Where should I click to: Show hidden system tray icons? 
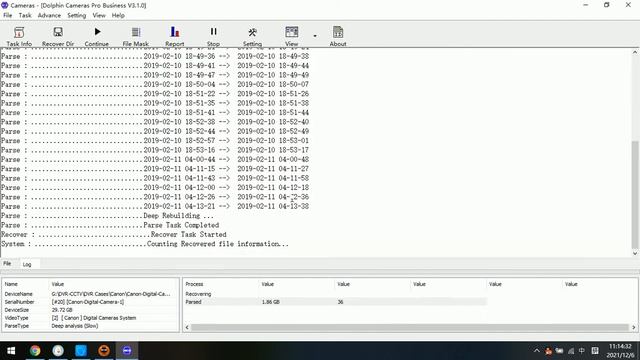pyautogui.click(x=537, y=351)
